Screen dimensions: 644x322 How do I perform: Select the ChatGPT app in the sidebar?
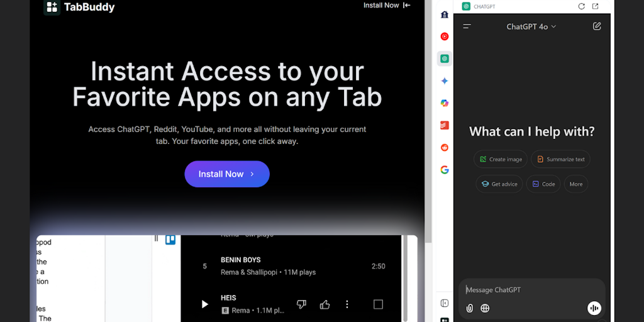pos(445,58)
